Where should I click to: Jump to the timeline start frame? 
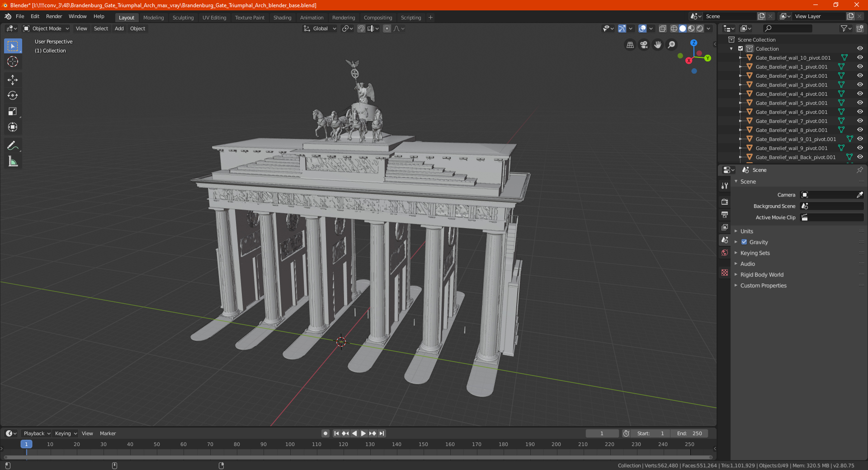[x=336, y=433]
